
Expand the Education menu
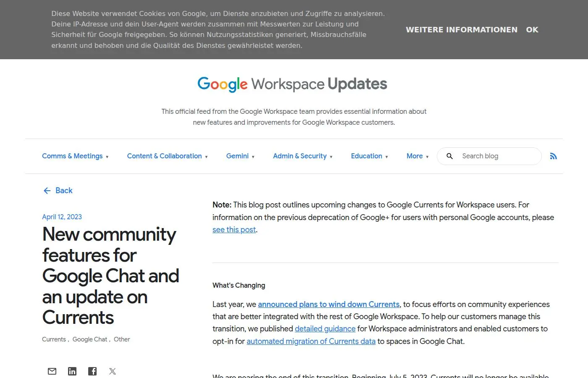(x=370, y=156)
